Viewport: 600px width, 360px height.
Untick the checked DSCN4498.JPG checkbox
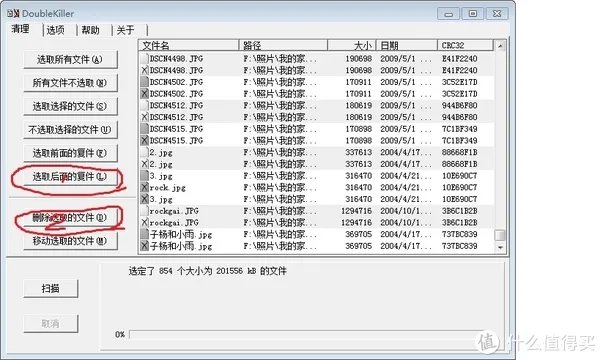[x=144, y=70]
